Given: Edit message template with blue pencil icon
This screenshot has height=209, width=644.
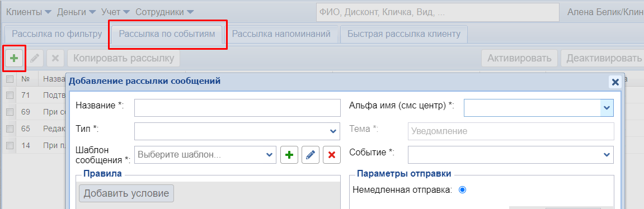Looking at the screenshot, I should (x=311, y=155).
